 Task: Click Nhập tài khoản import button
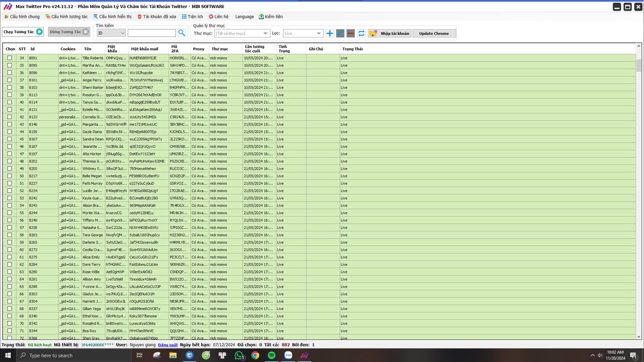390,33
